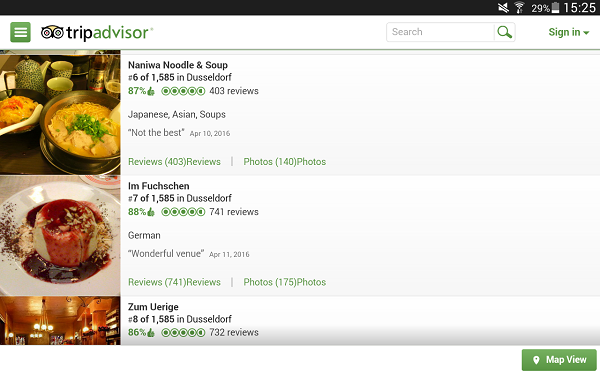Open Reviews (741) link
Viewport: 600px width, 375px height.
174,282
